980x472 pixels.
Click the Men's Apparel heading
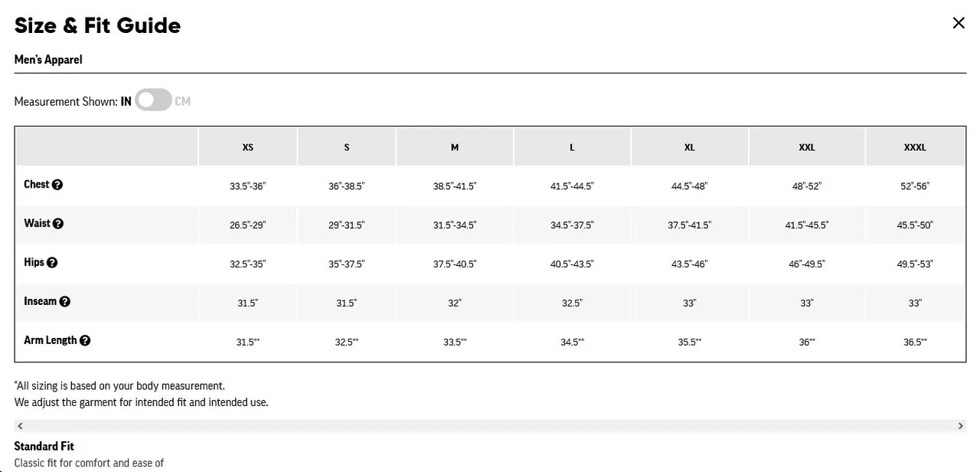[x=48, y=60]
